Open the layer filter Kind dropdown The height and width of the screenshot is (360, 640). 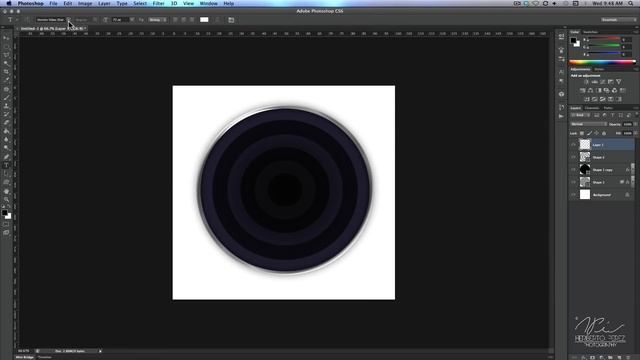pos(580,116)
